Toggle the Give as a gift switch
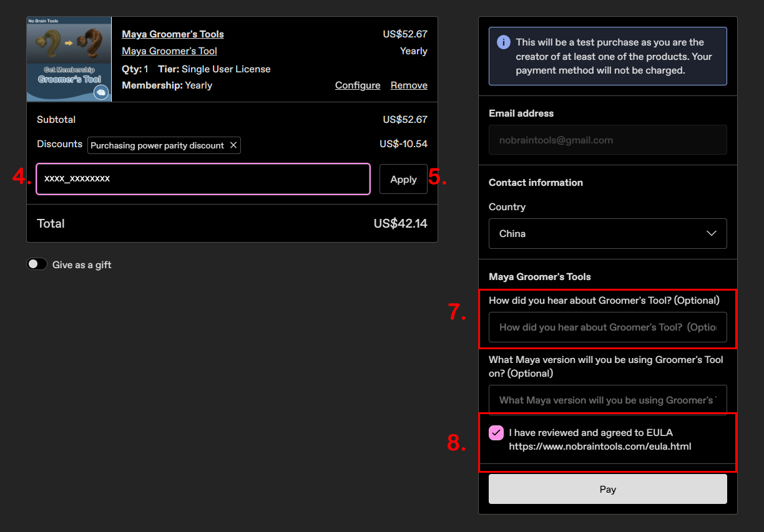 tap(37, 264)
